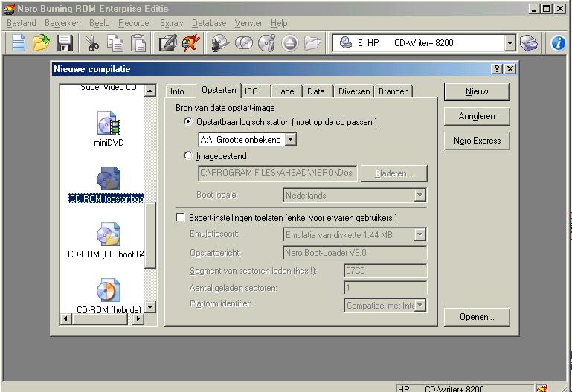Click the Super Video CD list entry
The height and width of the screenshot is (392, 572).
109,88
